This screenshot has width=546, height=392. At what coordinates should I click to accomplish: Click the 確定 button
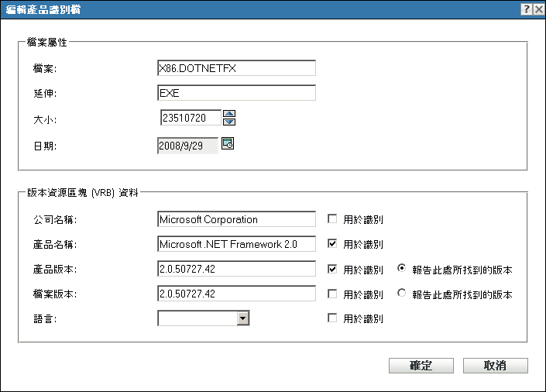click(x=421, y=366)
